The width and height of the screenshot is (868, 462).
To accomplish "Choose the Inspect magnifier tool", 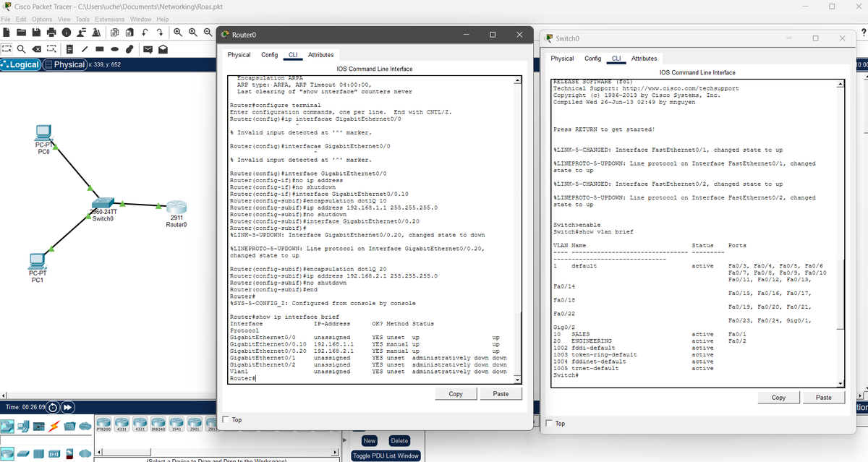I will (x=22, y=48).
